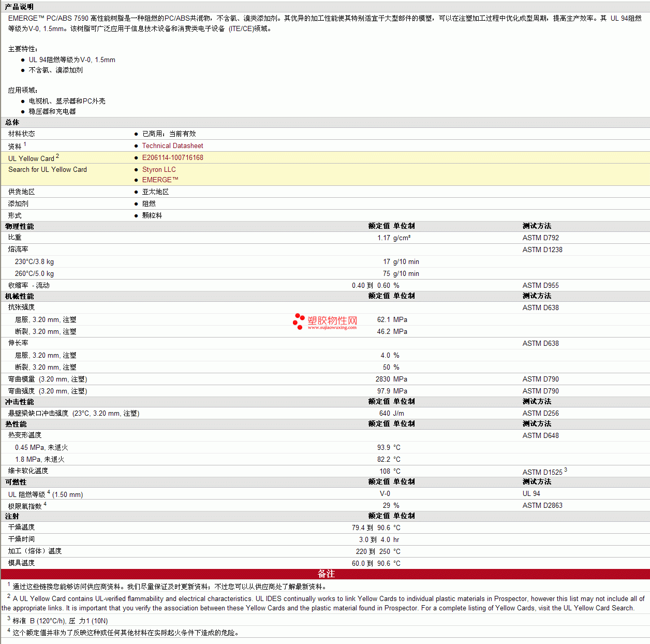Click the 抗张强度 row label
Viewport: 650px width, 644px height.
pos(22,308)
